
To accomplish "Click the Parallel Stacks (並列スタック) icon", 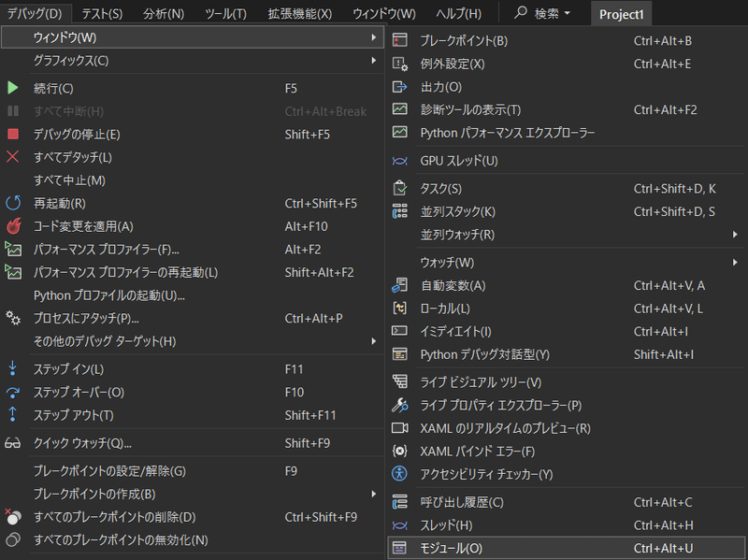I will click(399, 211).
